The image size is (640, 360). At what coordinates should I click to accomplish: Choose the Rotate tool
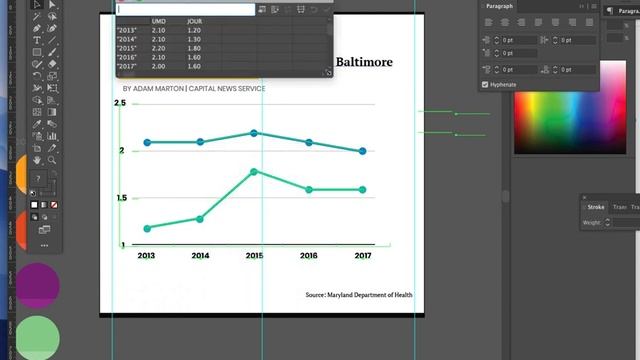37,76
